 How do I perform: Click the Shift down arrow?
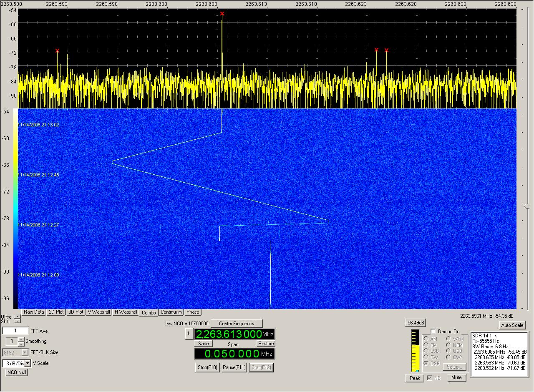pos(17,322)
